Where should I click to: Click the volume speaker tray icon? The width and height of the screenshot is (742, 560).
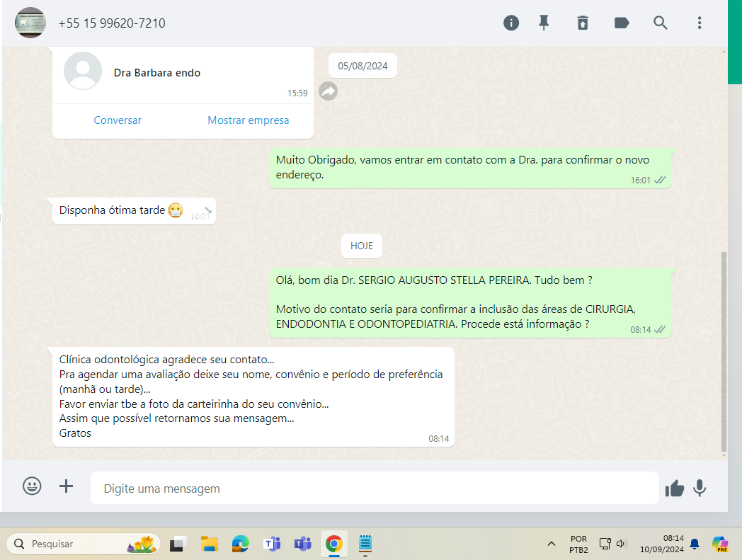pyautogui.click(x=622, y=544)
